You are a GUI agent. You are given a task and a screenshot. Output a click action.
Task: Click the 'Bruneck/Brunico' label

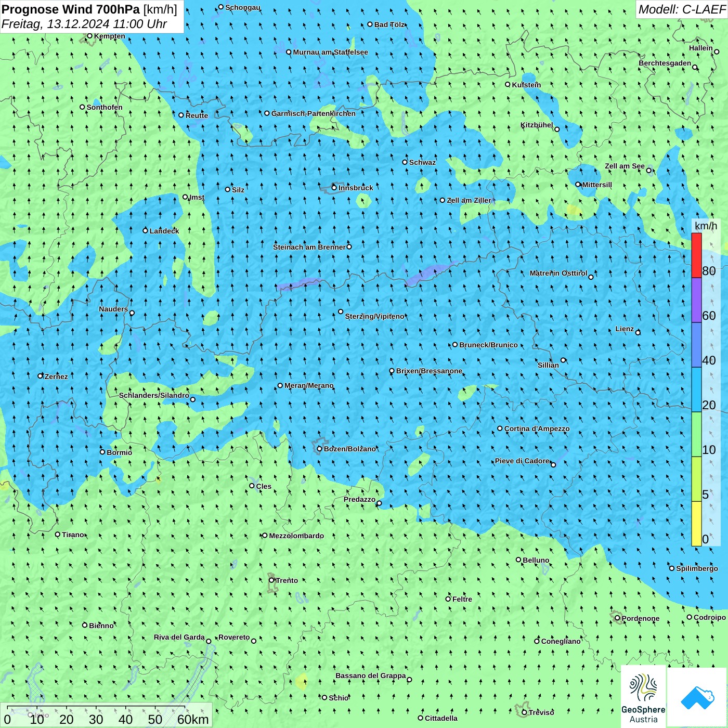point(489,345)
